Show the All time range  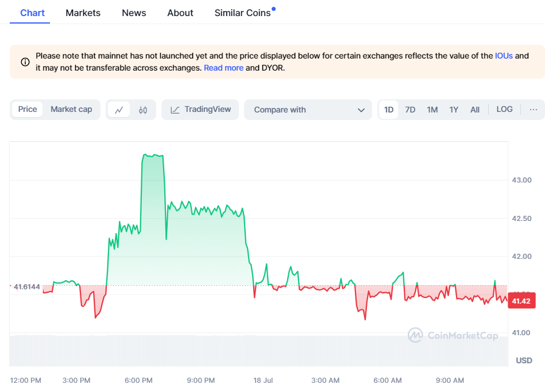[x=475, y=110]
